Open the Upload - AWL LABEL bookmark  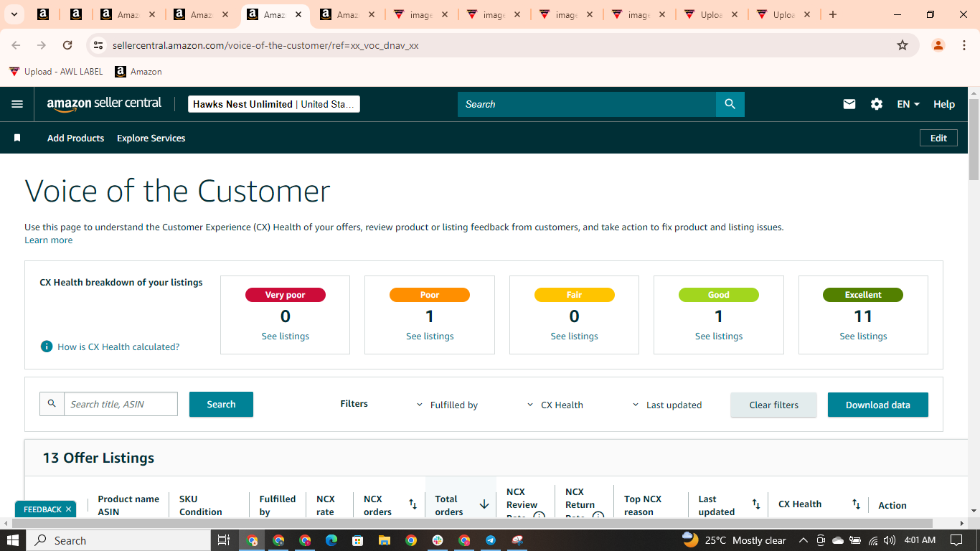(56, 72)
